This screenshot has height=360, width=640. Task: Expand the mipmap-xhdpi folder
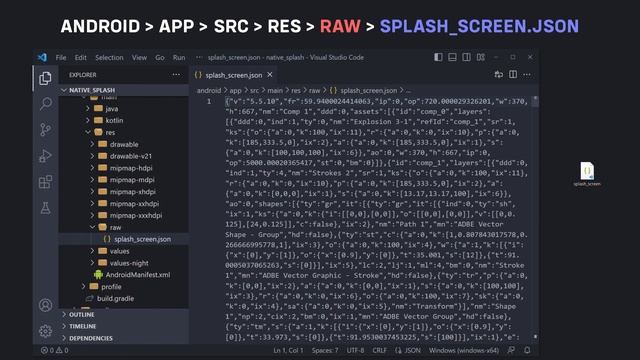click(x=124, y=191)
